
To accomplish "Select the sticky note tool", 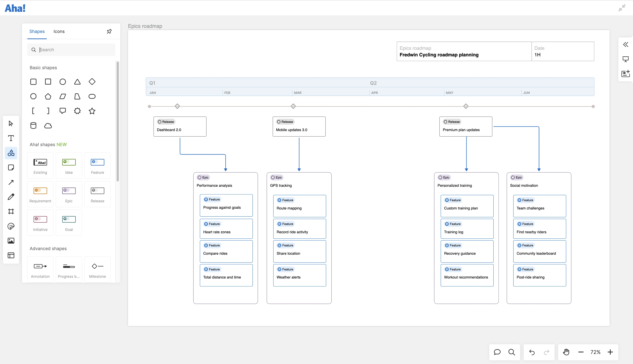I will pos(11,168).
